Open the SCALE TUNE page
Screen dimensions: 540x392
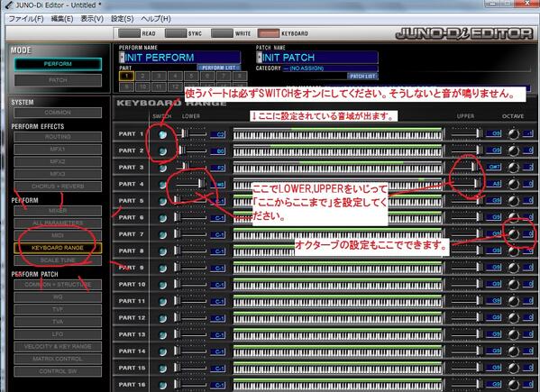click(x=58, y=260)
